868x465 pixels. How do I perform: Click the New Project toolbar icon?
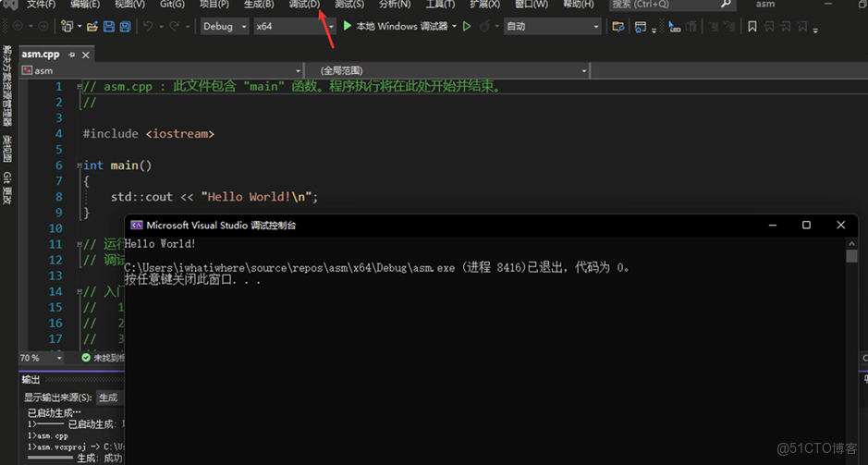point(67,26)
